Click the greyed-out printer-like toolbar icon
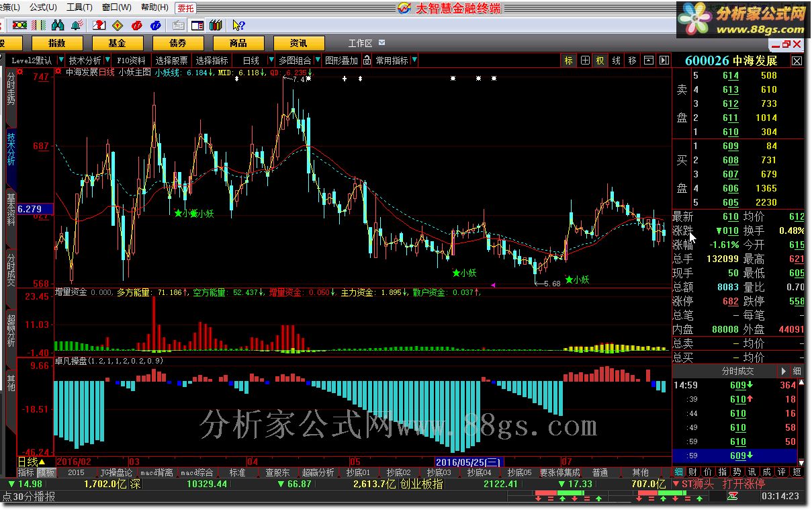The height and width of the screenshot is (510, 812). [x=179, y=25]
